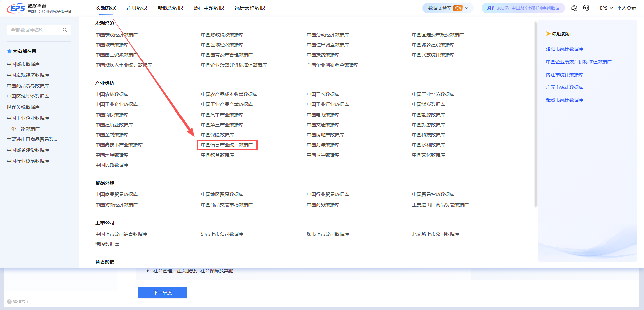Select the 统计表格数据 tab
This screenshot has height=310, width=644.
click(x=249, y=8)
